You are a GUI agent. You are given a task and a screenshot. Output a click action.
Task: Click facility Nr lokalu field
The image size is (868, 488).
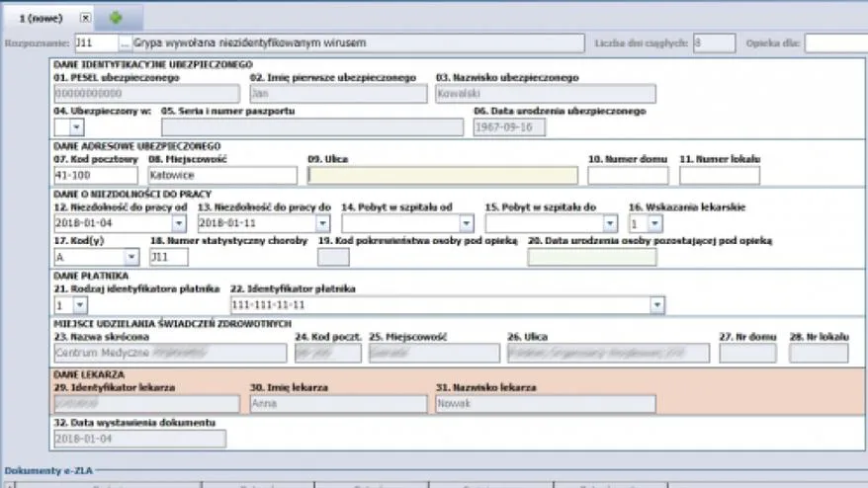coord(819,353)
